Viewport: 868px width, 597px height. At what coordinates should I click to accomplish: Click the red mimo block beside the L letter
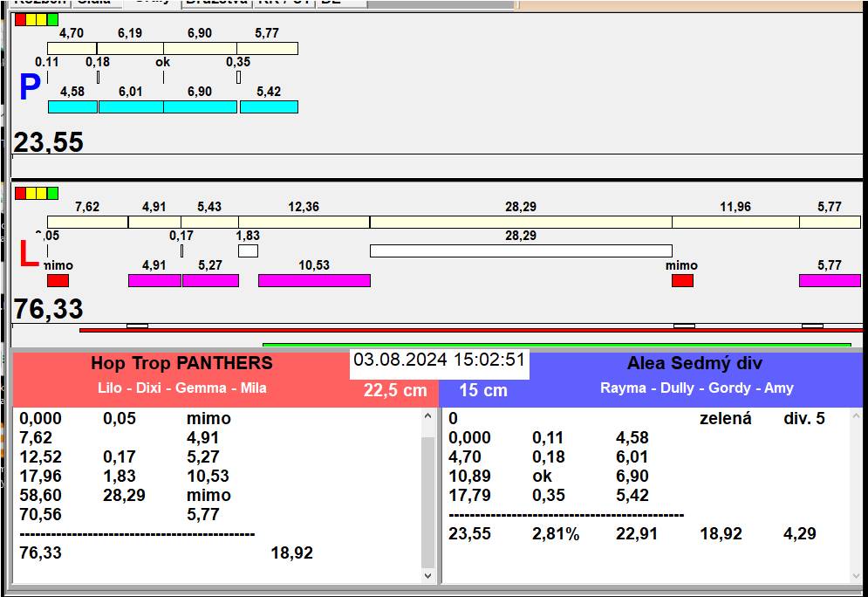click(x=58, y=280)
